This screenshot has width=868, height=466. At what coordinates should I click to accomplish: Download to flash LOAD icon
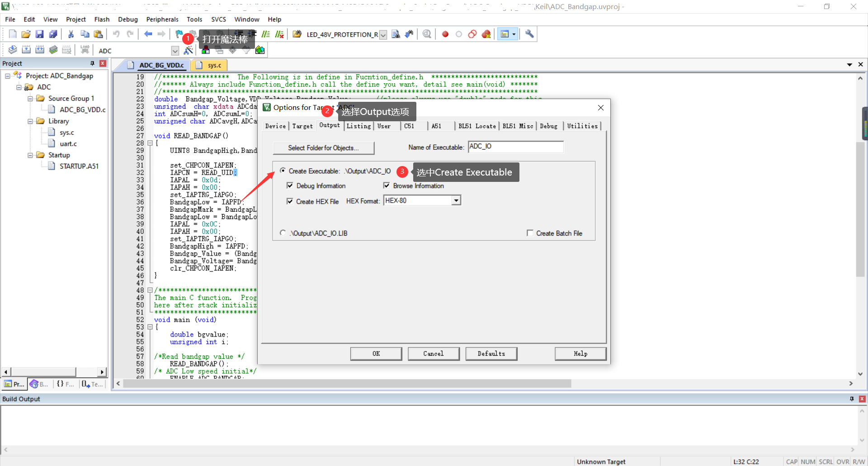pyautogui.click(x=85, y=50)
